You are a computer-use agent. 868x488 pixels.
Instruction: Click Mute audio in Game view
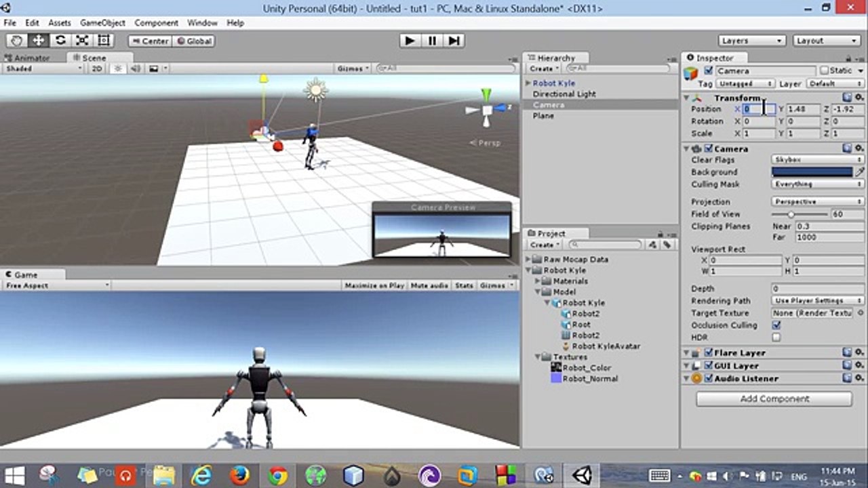click(429, 286)
